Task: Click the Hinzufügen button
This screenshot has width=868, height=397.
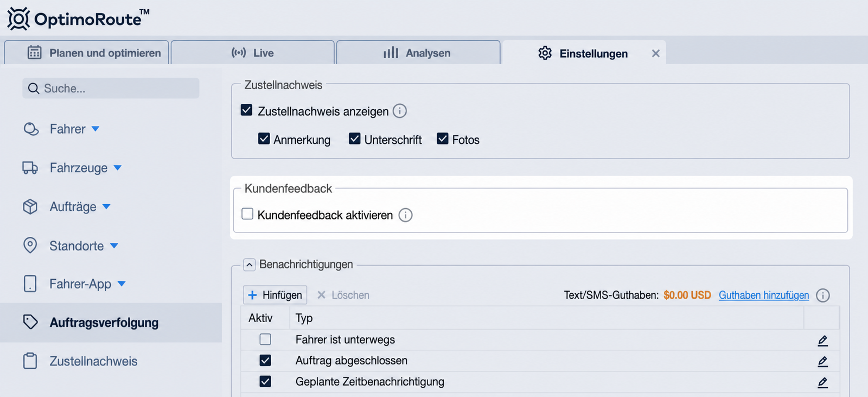Action: pyautogui.click(x=275, y=295)
